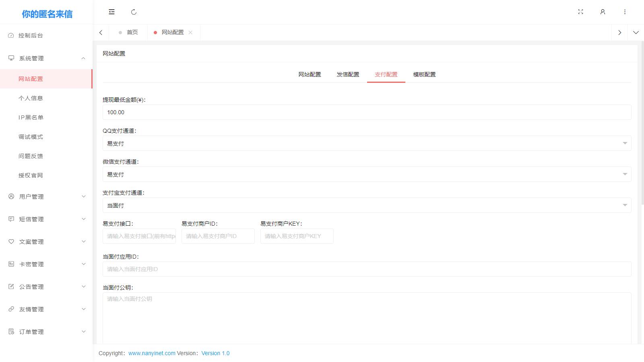Open the QQ支付通道 dropdown
The image size is (644, 362).
click(366, 143)
